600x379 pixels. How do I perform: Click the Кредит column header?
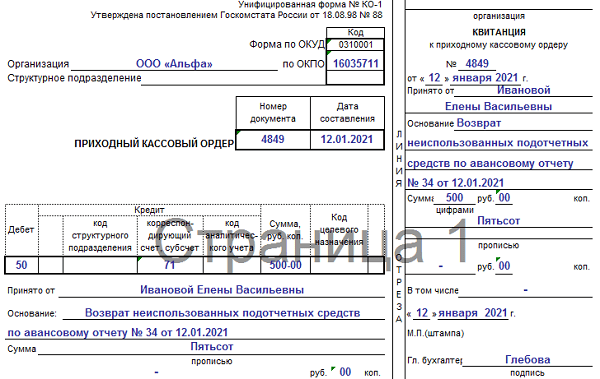click(149, 210)
